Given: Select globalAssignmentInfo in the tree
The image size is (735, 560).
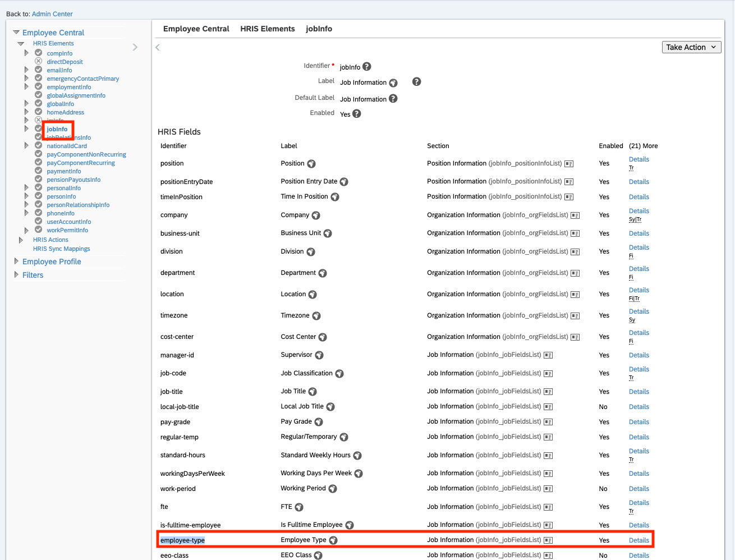Looking at the screenshot, I should [76, 95].
